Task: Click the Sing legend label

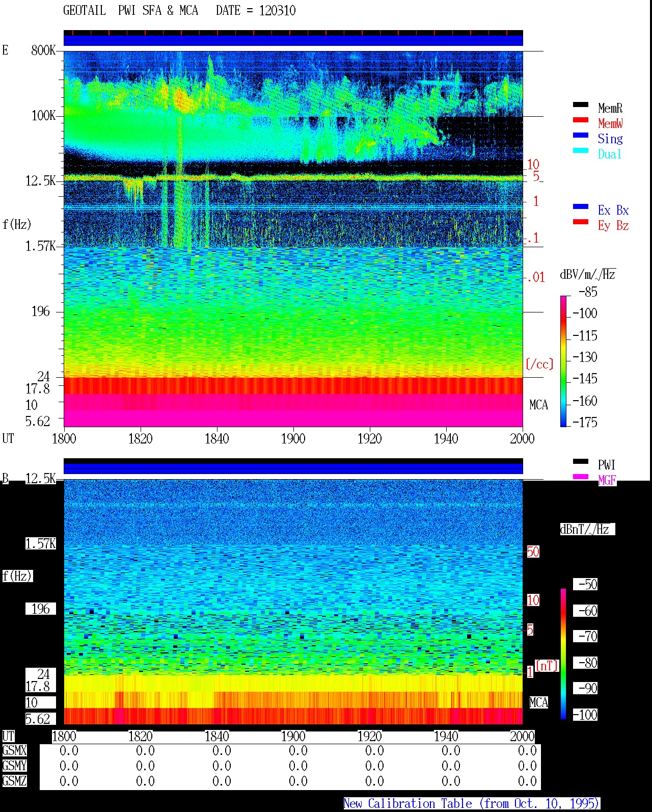Action: pyautogui.click(x=610, y=139)
